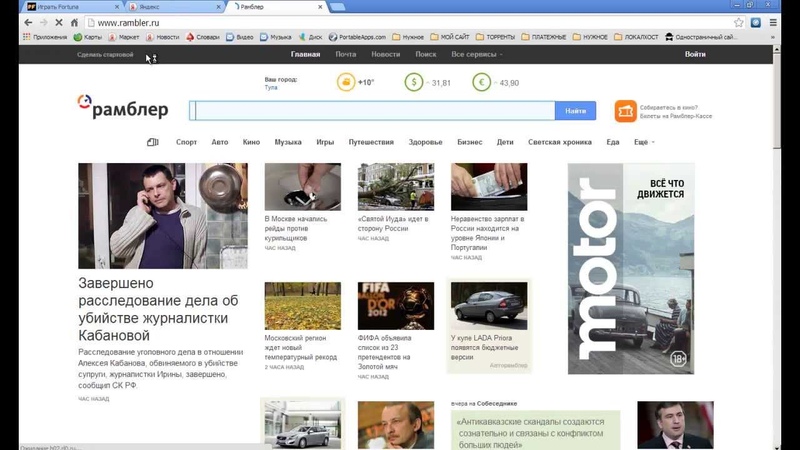This screenshot has height=450, width=800.
Task: Open the ТОРРЕНТЫ bookmarks folder
Action: (495, 37)
